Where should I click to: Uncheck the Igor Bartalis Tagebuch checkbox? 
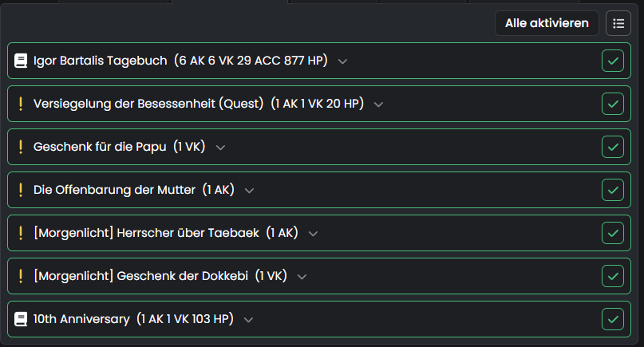pyautogui.click(x=612, y=61)
